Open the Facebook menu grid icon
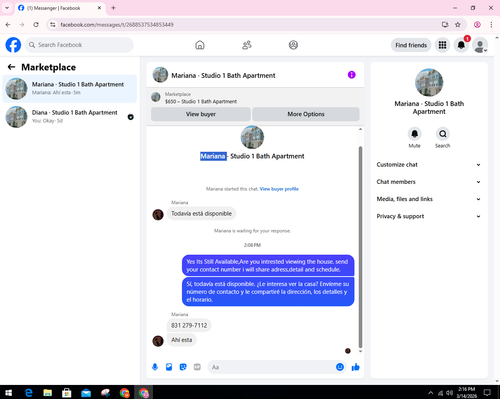This screenshot has width=500, height=399. tap(442, 45)
